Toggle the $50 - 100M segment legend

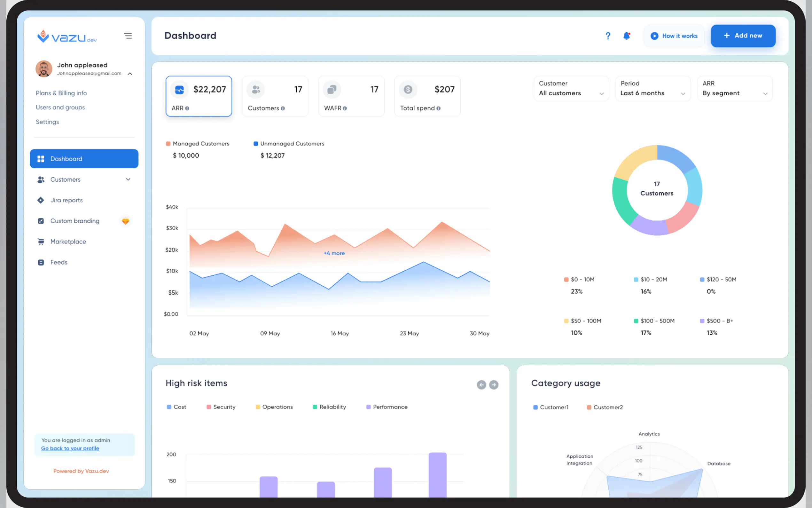tap(583, 321)
